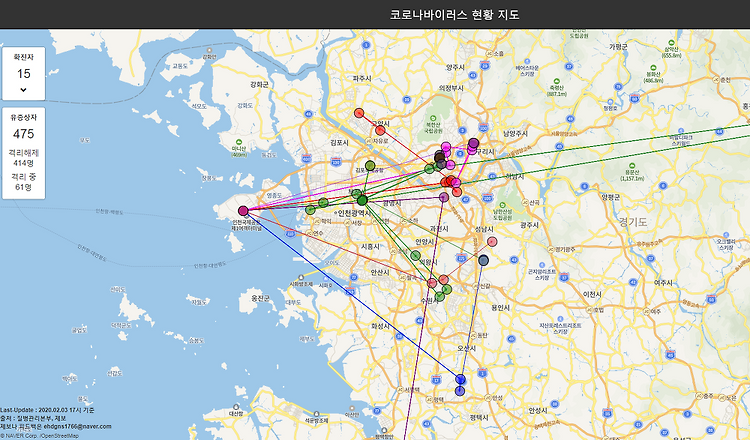Click the 여주시 city label
Screen dimensions: 750x440
663,283
